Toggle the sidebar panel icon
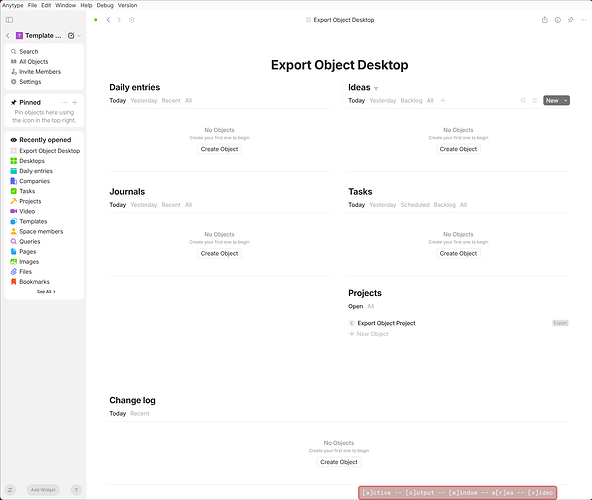 click(9, 20)
